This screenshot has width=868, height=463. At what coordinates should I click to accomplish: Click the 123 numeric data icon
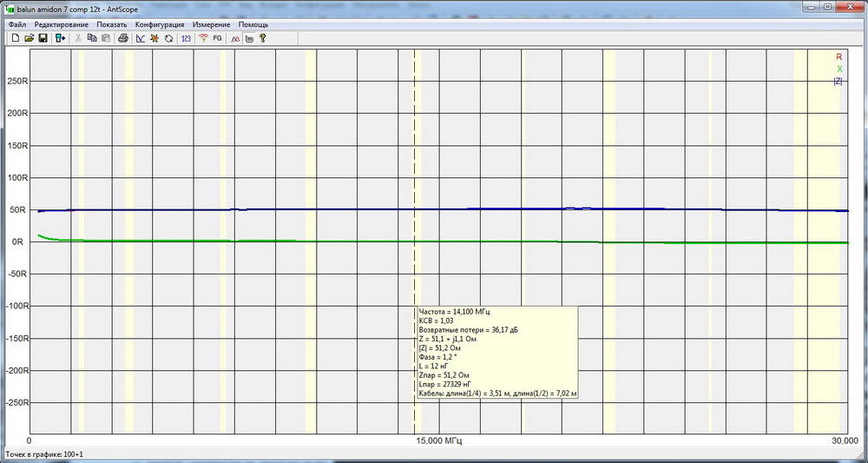point(186,38)
